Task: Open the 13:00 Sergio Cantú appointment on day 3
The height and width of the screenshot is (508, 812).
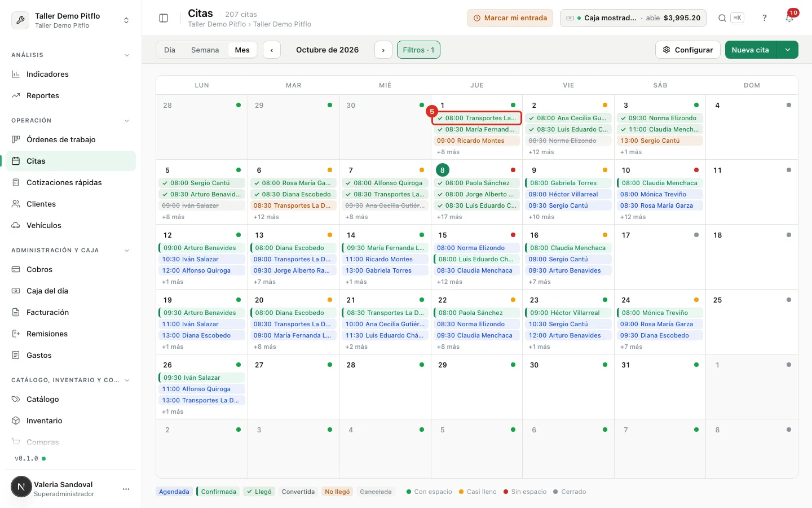Action: tap(660, 141)
